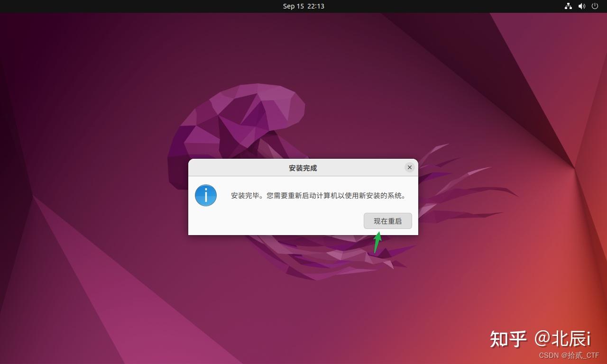Viewport: 607px width, 364px height.
Task: Open the calendar dropdown from the clock
Action: 303,6
